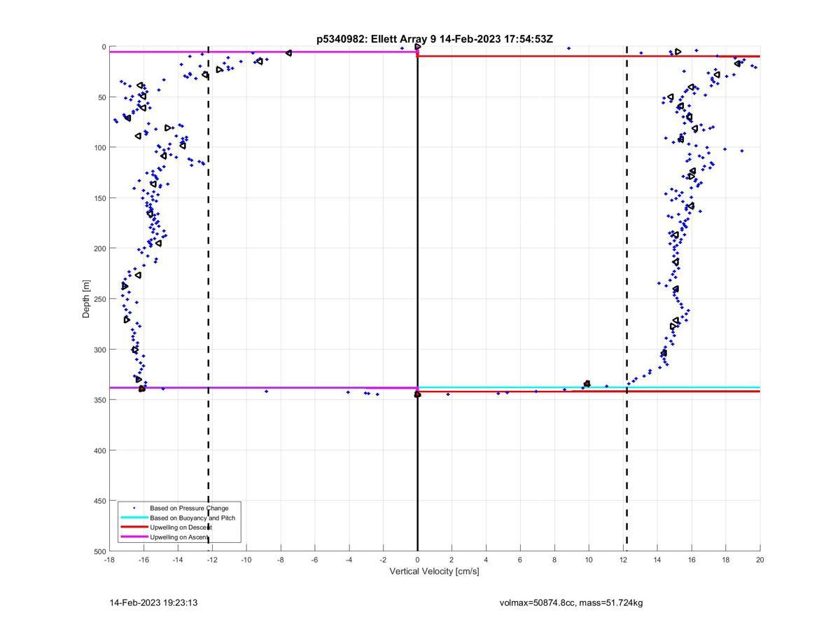Click the red line sample in legend
The height and width of the screenshot is (620, 840).
[134, 527]
